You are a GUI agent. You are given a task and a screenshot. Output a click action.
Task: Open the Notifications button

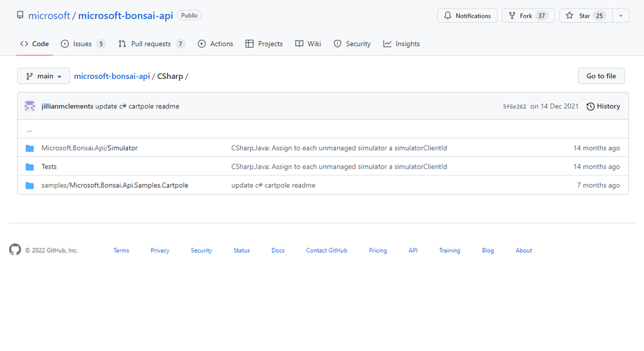(x=467, y=16)
